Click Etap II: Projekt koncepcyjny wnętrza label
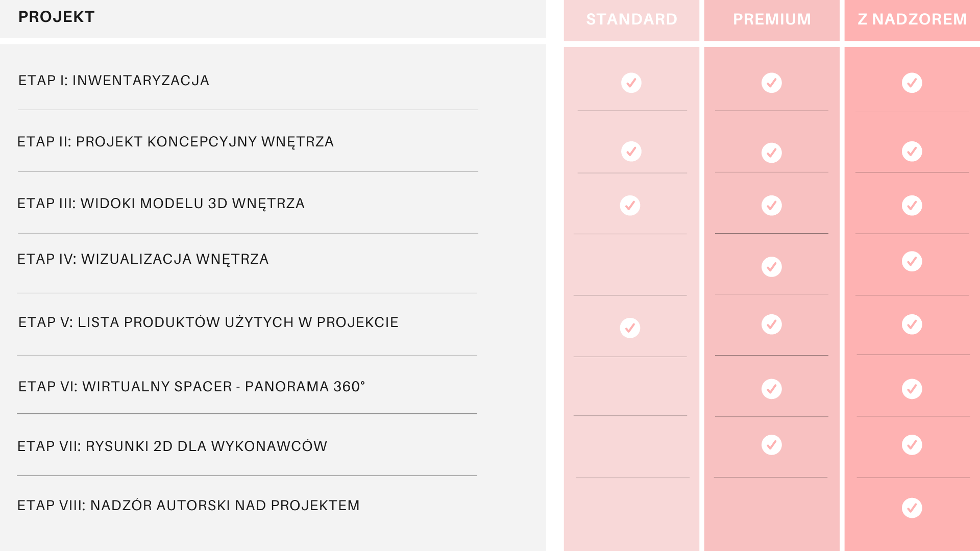Image resolution: width=980 pixels, height=551 pixels. (x=176, y=142)
